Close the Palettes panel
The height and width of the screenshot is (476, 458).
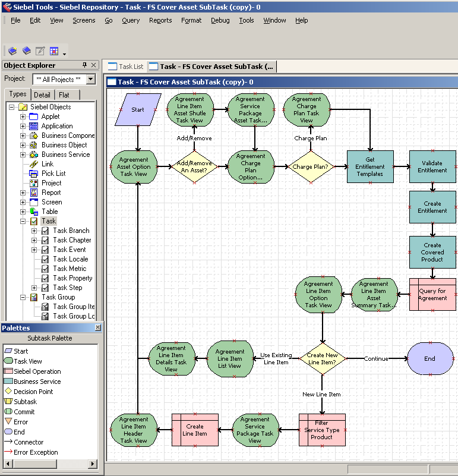click(98, 327)
